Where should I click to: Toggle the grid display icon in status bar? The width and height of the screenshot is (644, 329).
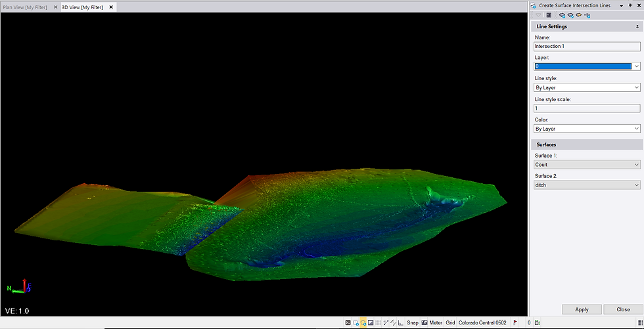pos(379,322)
